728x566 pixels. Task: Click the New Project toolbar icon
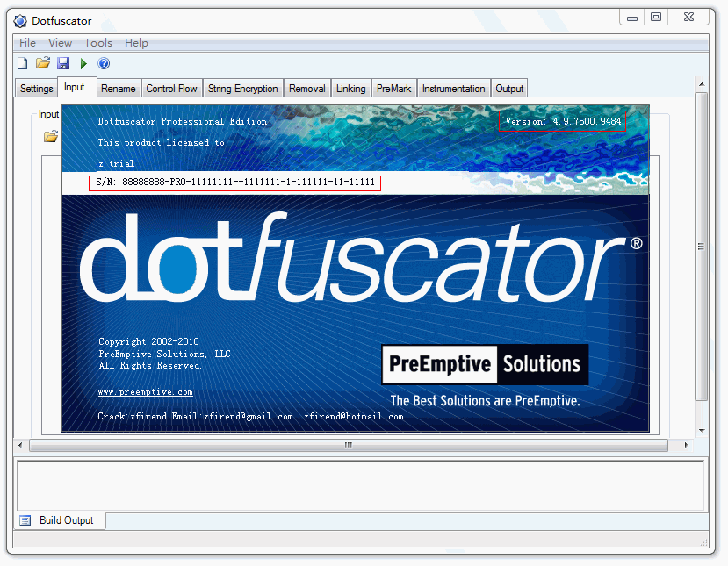pyautogui.click(x=22, y=63)
